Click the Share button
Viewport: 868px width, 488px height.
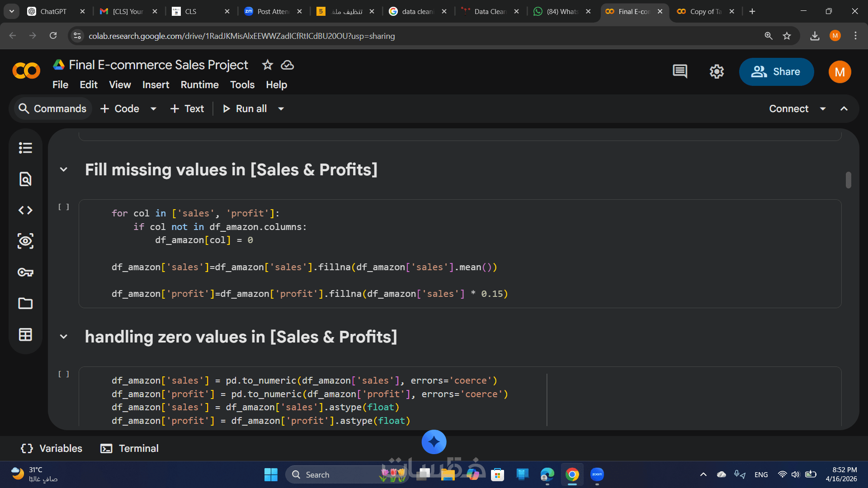click(x=776, y=72)
